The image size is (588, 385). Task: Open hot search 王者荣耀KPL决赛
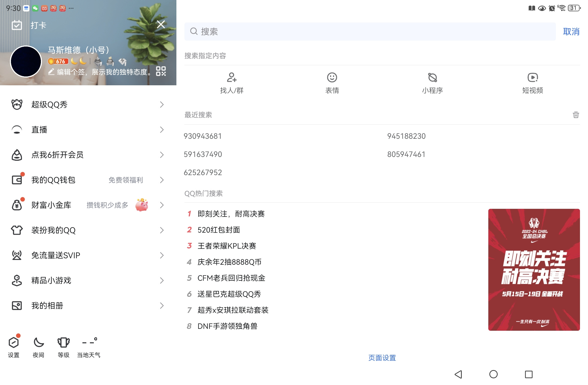tap(227, 246)
